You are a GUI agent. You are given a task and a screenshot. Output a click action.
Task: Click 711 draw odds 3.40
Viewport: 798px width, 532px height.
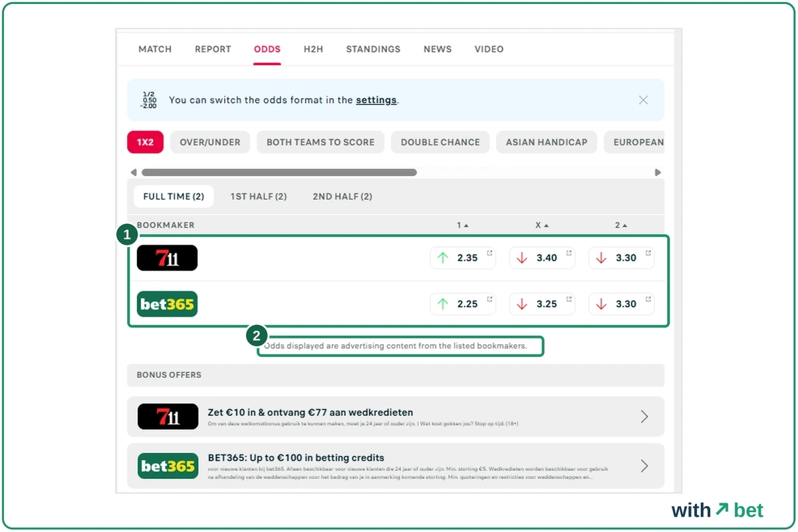click(542, 258)
